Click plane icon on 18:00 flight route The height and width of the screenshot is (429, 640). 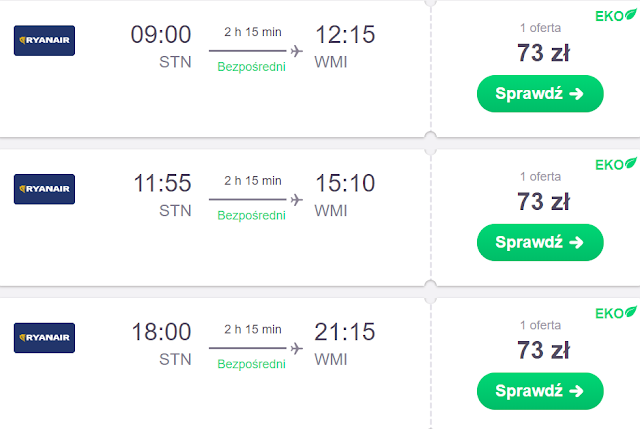[295, 347]
